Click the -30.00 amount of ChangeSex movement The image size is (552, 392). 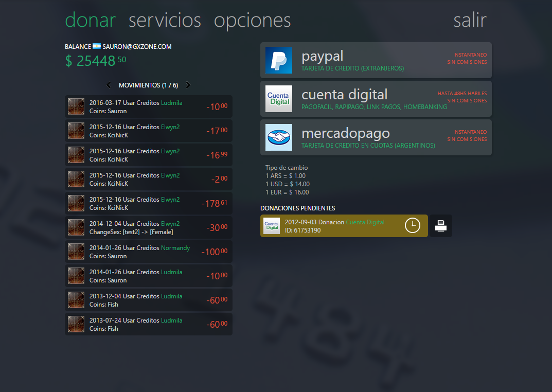coord(217,228)
